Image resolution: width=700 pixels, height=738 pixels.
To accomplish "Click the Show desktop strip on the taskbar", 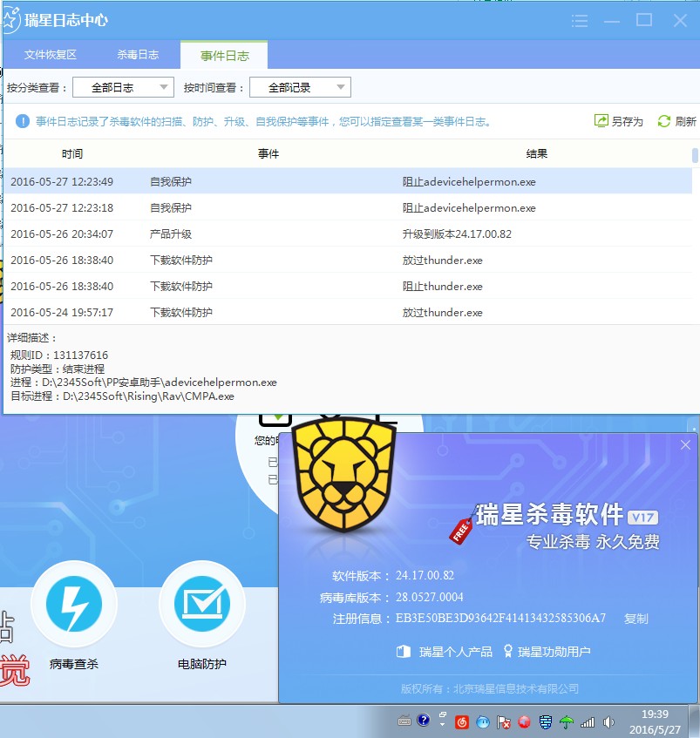I will point(695,721).
